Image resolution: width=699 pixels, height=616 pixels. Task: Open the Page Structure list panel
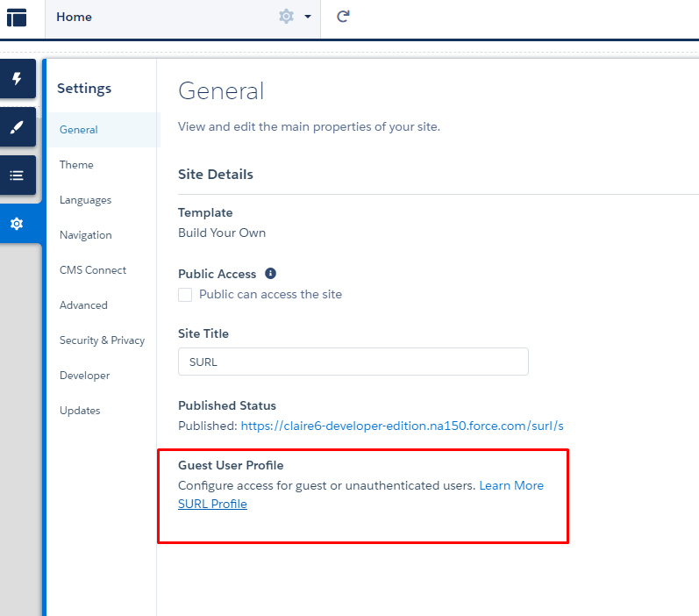pos(17,175)
